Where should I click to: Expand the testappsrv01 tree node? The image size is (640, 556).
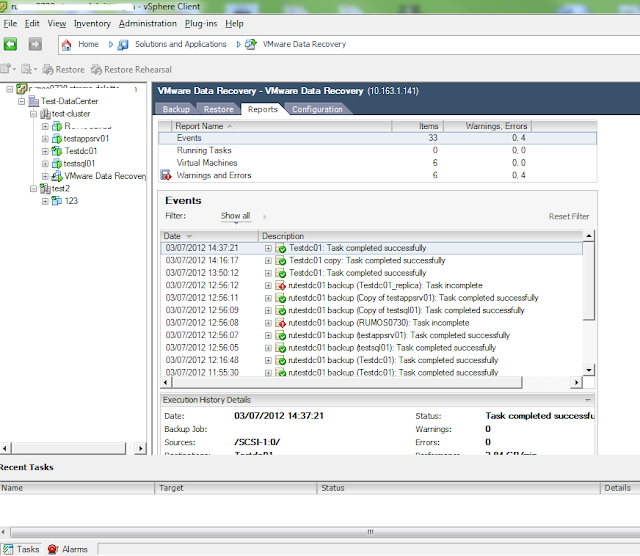pos(45,139)
